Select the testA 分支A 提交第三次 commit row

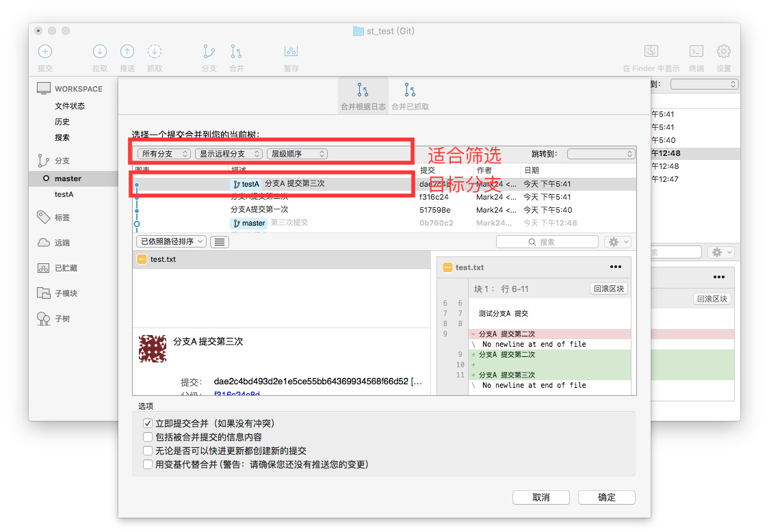(x=384, y=184)
